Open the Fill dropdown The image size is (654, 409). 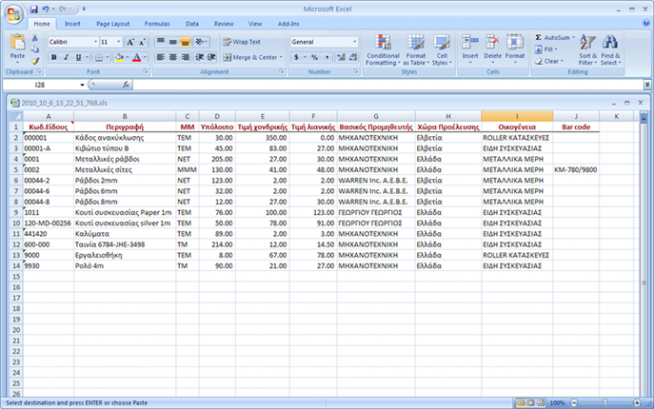[x=546, y=49]
